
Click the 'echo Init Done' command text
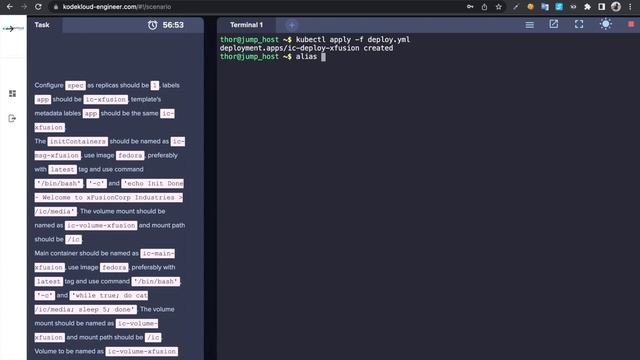[153, 183]
